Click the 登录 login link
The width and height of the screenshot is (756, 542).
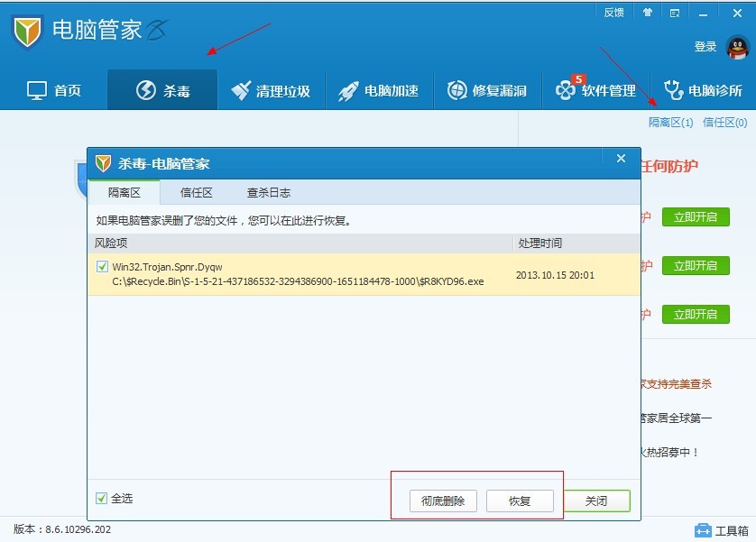[x=705, y=47]
